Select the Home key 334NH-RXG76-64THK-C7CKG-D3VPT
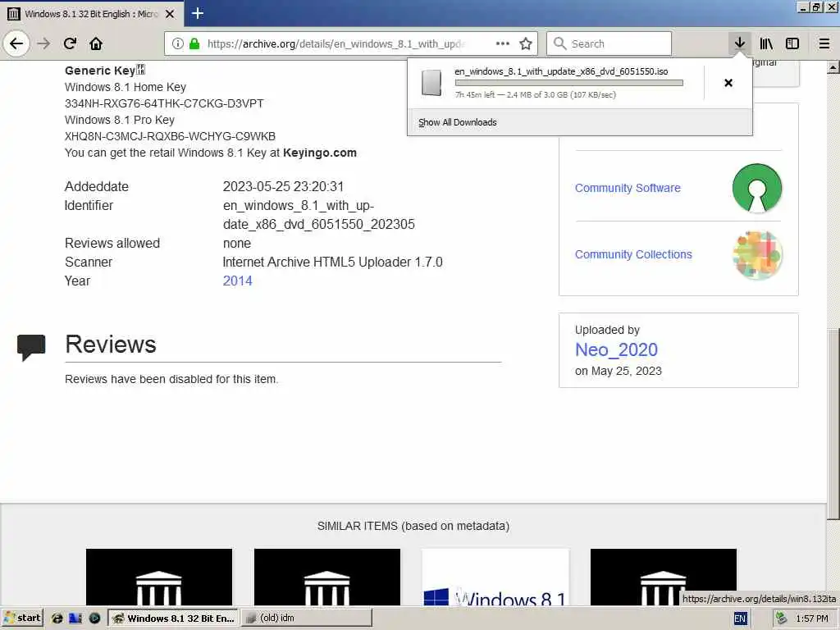840x630 pixels. [164, 103]
